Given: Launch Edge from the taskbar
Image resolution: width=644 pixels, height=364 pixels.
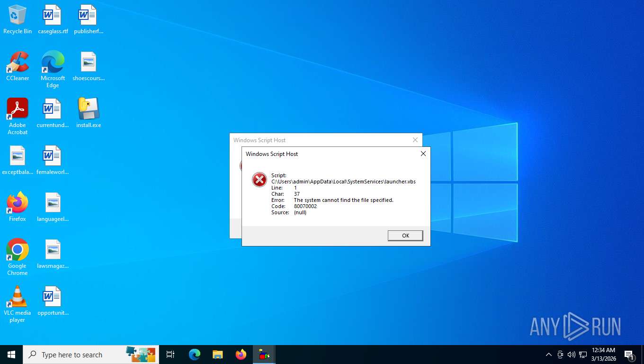Looking at the screenshot, I should coord(195,355).
